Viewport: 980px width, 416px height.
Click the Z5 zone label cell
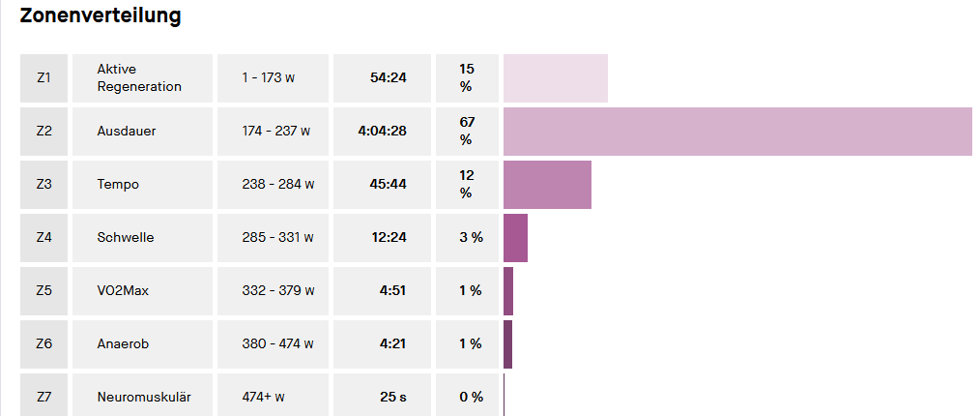[x=43, y=291]
